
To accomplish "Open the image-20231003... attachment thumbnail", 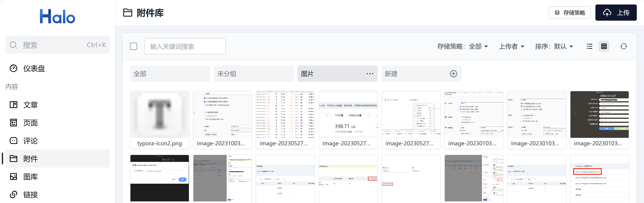I will (223, 115).
